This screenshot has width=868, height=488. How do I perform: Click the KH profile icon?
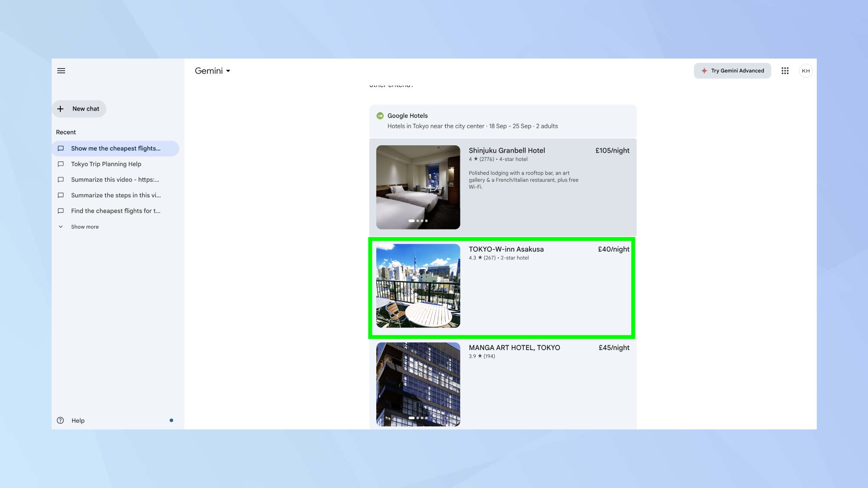pyautogui.click(x=806, y=70)
